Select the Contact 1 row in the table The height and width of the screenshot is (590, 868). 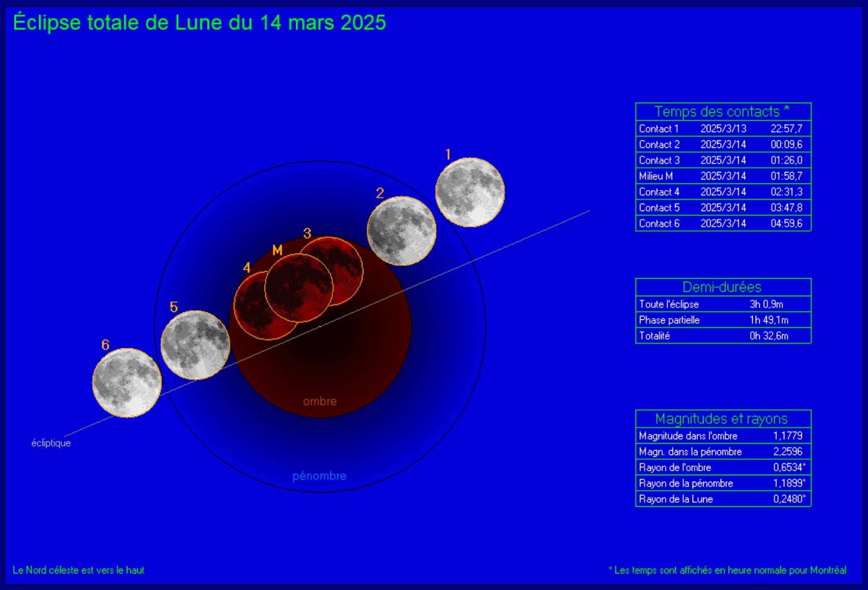723,129
